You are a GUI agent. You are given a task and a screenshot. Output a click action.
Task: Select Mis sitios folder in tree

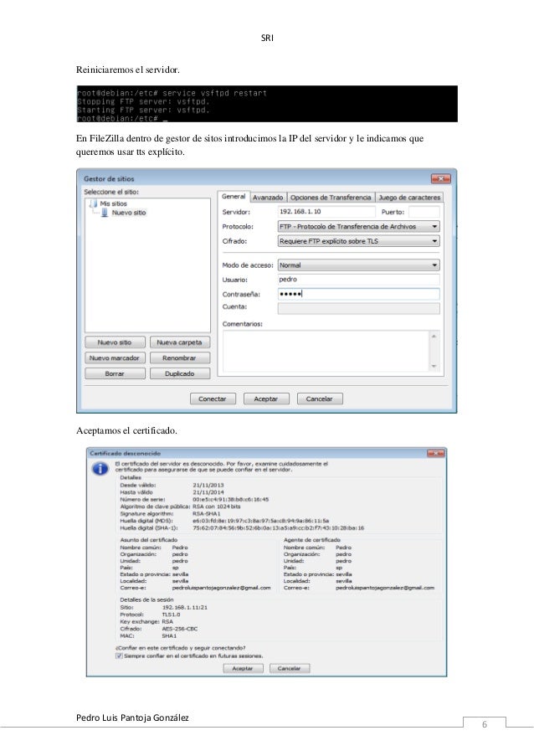coord(113,203)
